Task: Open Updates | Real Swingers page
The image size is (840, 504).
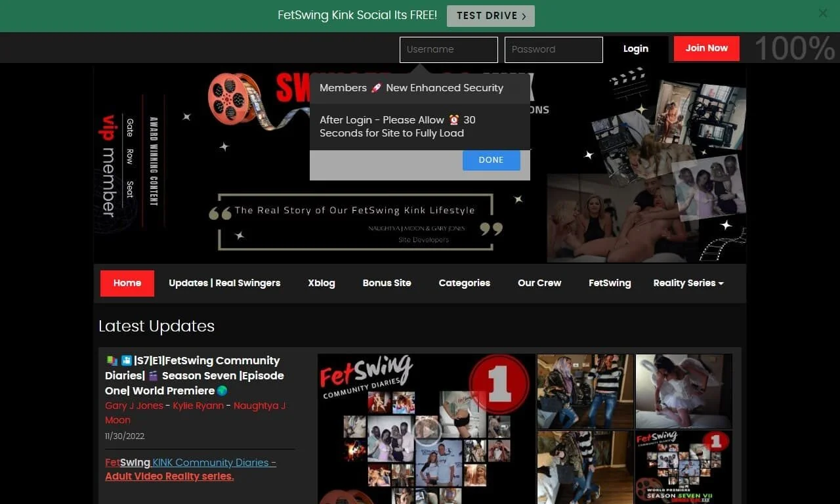Action: coord(224,283)
